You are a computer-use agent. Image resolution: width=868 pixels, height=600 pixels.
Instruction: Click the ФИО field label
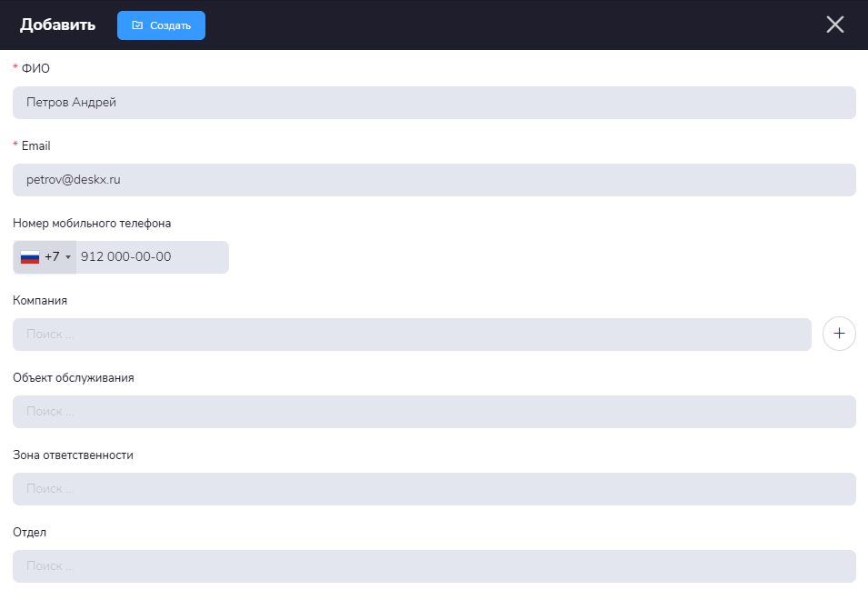tap(35, 68)
